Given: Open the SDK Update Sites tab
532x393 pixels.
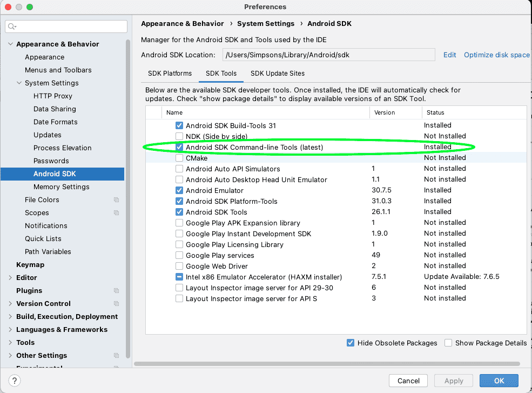Looking at the screenshot, I should point(278,74).
